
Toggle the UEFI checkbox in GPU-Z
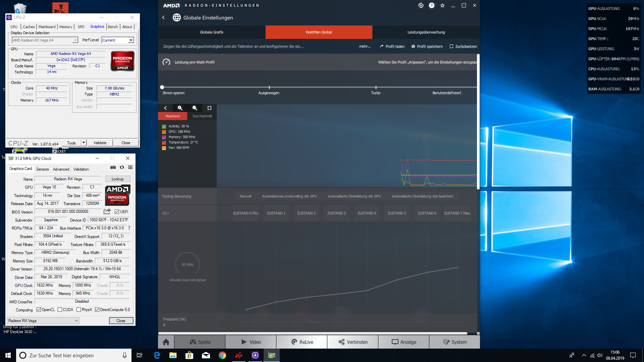(117, 212)
